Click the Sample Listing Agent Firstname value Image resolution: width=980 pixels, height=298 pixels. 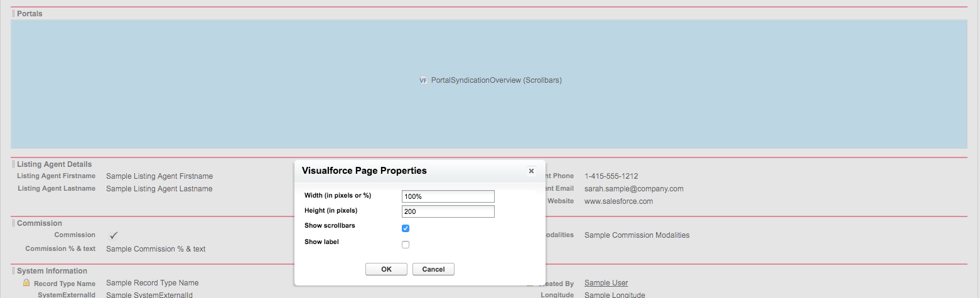tap(159, 176)
